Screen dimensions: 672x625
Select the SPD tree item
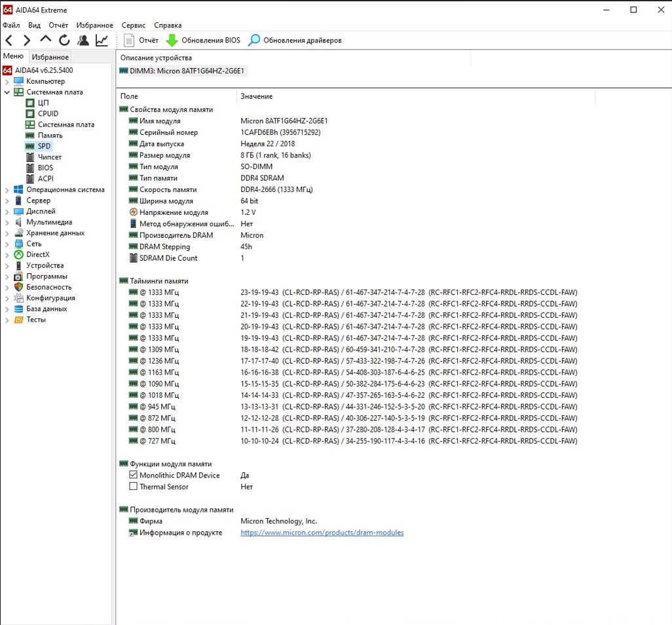click(x=38, y=146)
